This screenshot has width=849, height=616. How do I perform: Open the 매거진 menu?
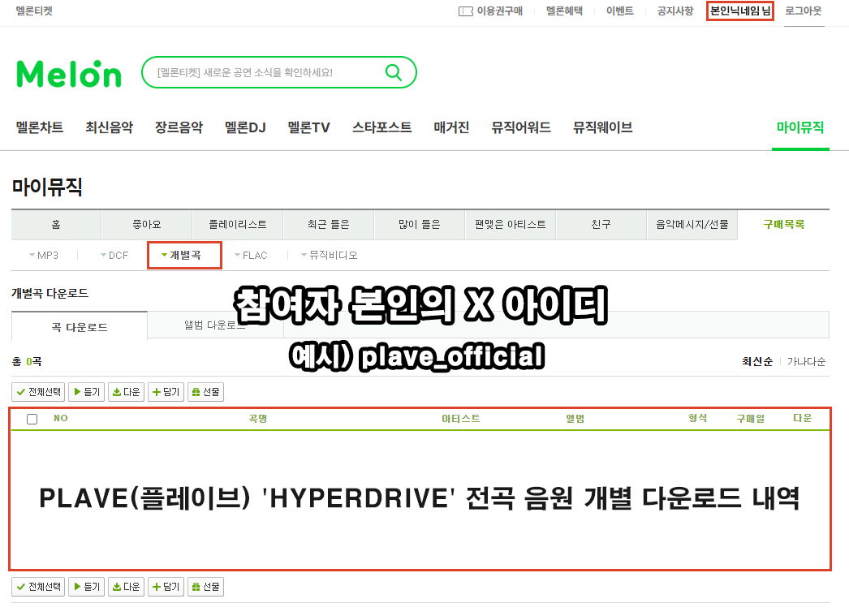point(451,127)
